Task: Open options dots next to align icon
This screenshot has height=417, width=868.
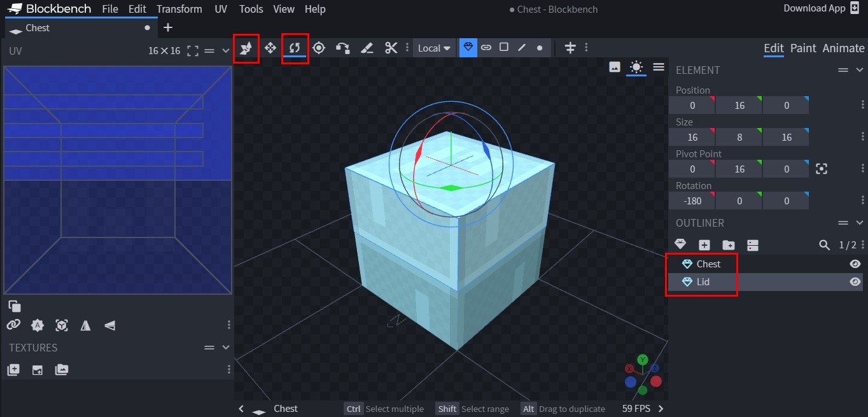Action: click(586, 48)
